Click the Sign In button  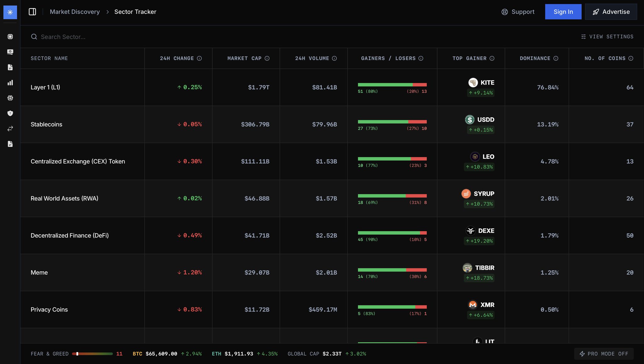[x=563, y=12]
